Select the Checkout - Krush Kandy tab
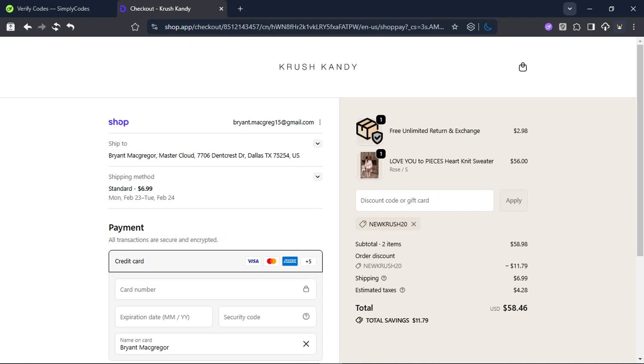The width and height of the screenshot is (644, 364). [172, 9]
